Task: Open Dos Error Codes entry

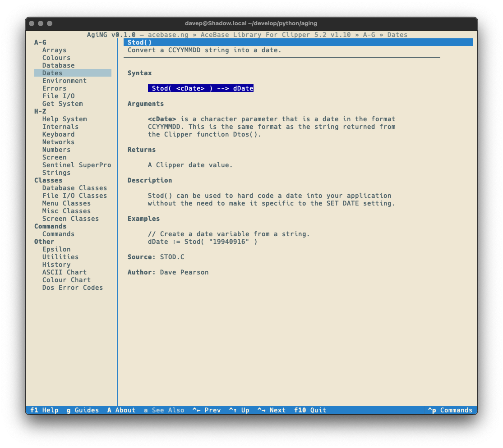Action: point(72,288)
